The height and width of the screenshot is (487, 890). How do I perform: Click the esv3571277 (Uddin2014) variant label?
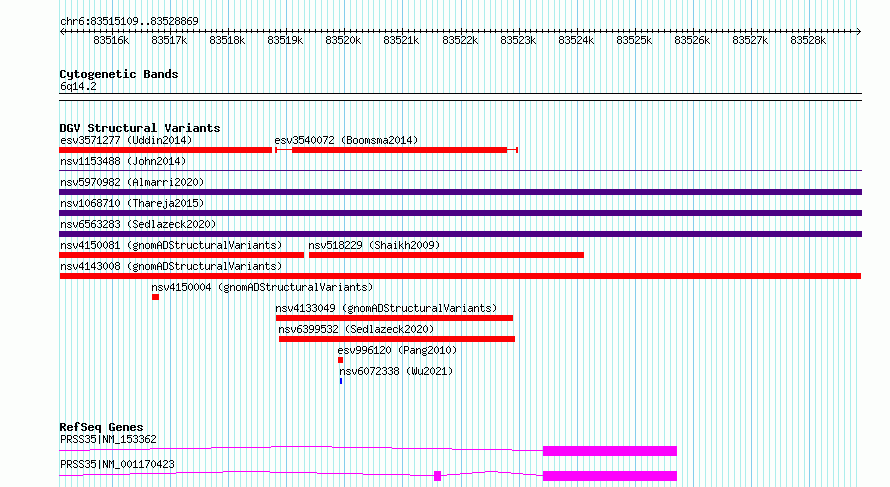point(126,140)
